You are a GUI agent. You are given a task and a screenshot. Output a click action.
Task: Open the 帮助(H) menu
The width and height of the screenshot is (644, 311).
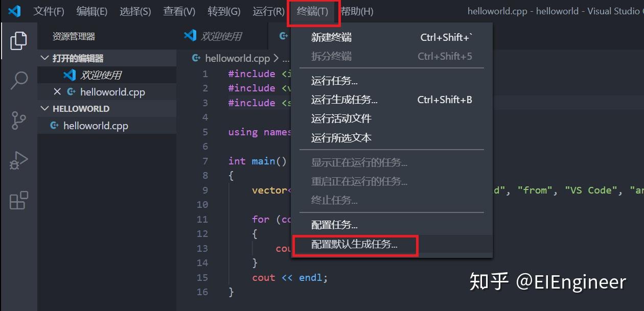click(x=357, y=11)
